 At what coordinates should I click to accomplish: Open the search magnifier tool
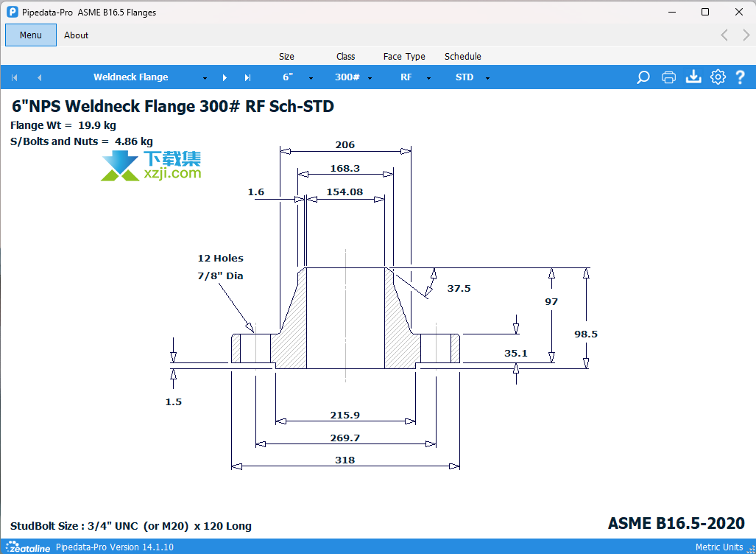click(643, 77)
